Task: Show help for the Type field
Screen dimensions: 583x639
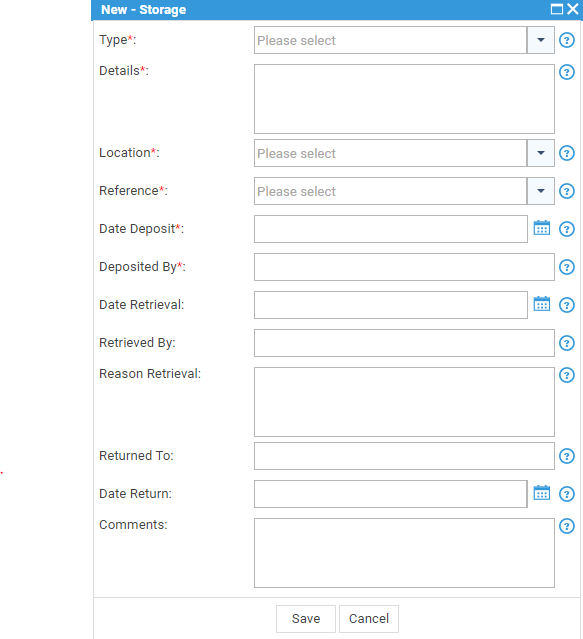Action: pos(567,40)
